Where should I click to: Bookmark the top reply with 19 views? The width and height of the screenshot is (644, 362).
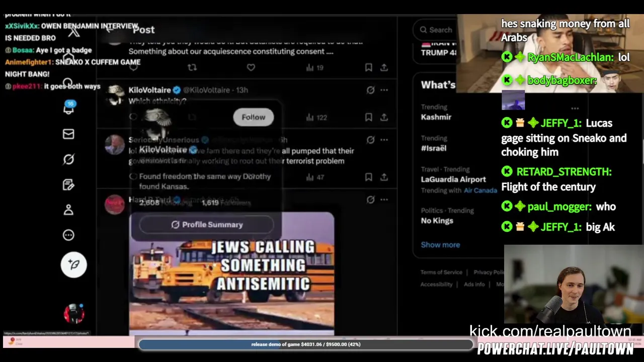click(368, 67)
